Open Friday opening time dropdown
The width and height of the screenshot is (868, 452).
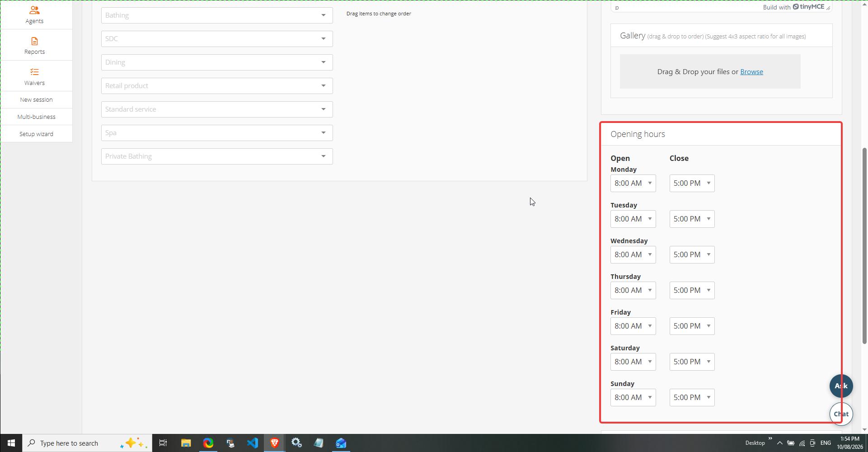point(633,326)
